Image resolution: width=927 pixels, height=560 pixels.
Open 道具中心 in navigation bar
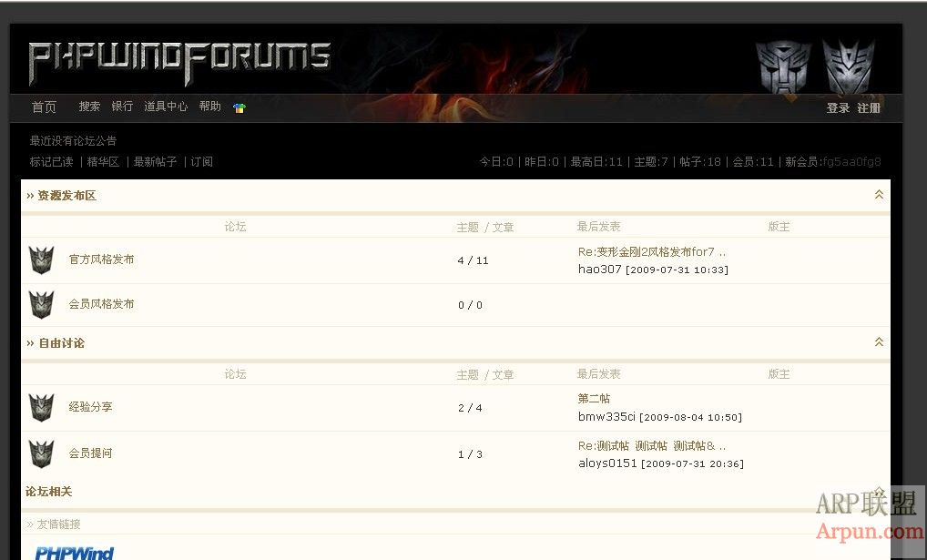coord(166,107)
